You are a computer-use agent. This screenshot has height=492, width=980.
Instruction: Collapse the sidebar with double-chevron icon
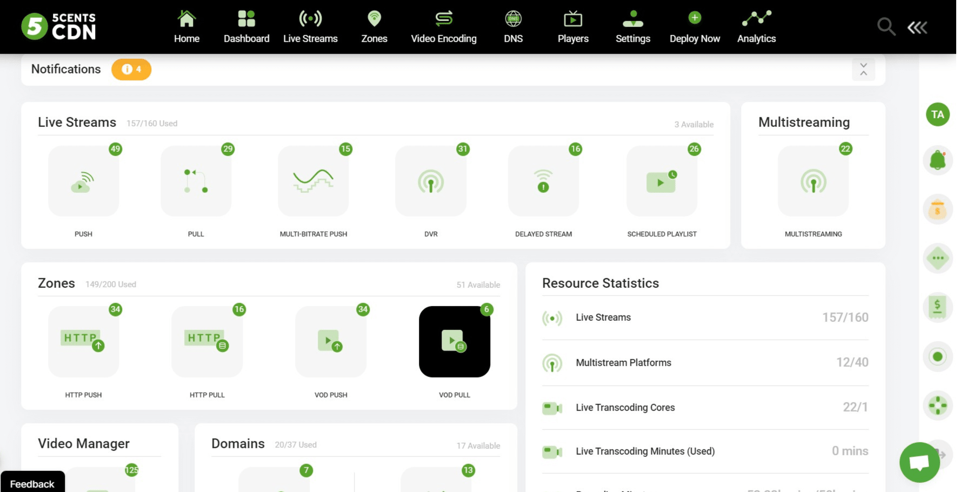coord(917,27)
